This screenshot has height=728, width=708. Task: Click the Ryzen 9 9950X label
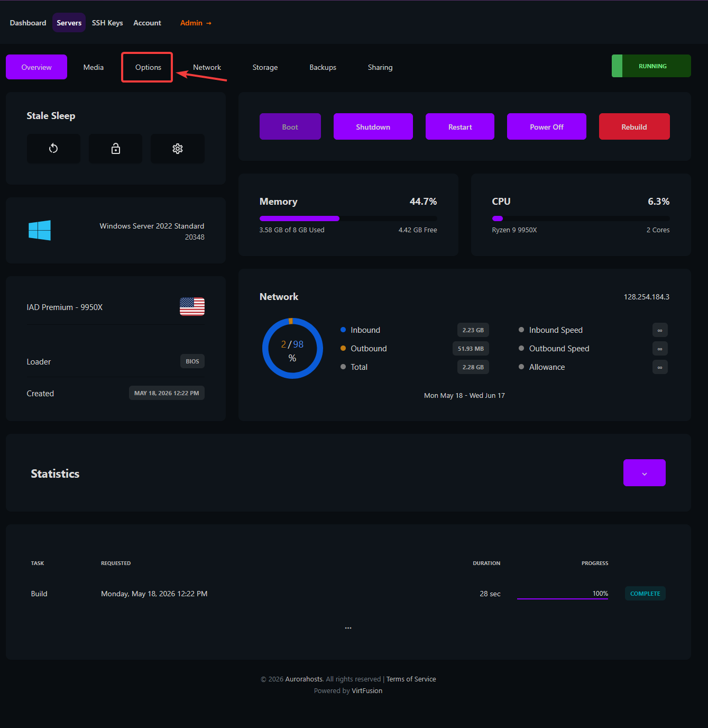[x=514, y=230]
